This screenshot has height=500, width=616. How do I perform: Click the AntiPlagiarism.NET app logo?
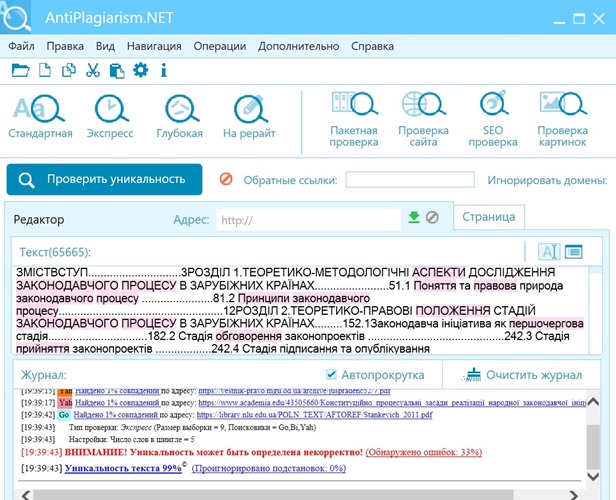tap(15, 17)
